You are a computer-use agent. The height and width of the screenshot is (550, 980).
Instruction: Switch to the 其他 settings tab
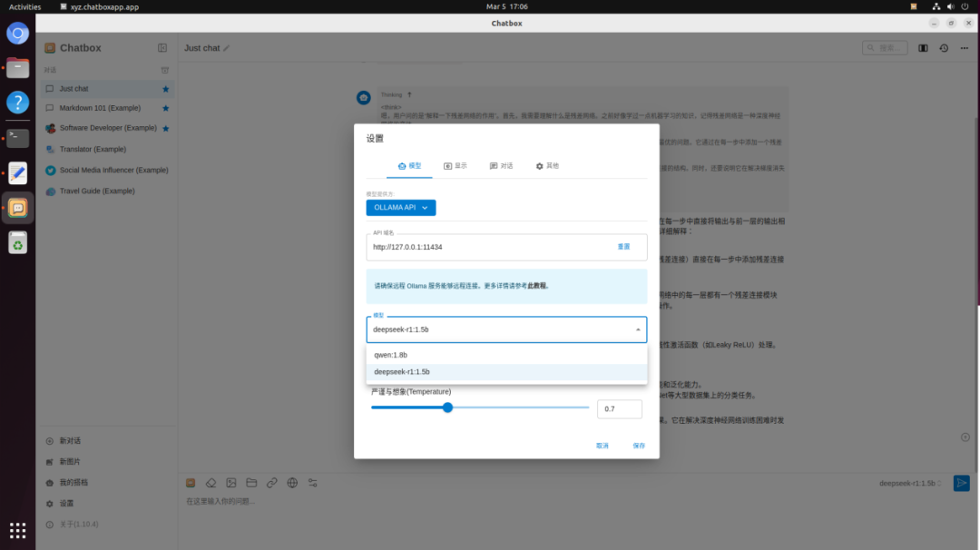point(547,166)
